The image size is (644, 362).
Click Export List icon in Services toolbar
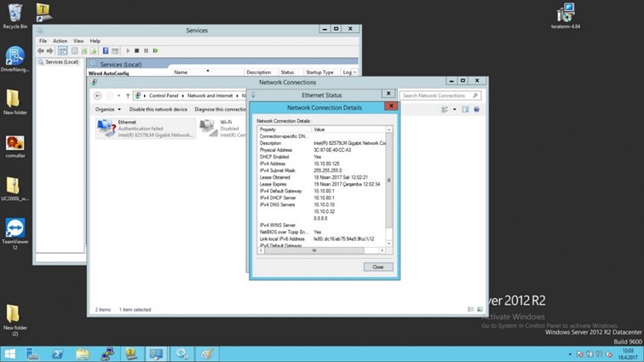pyautogui.click(x=93, y=51)
